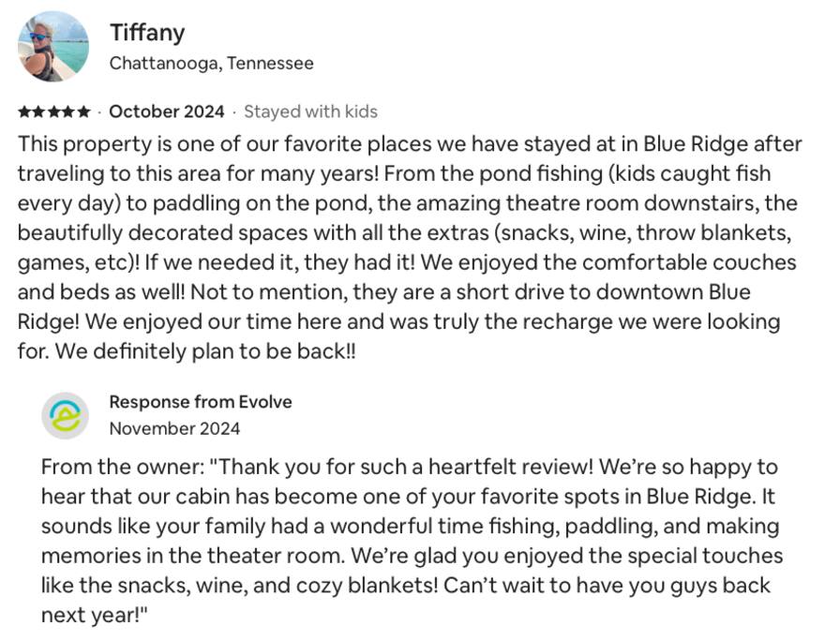
Task: Click the Chattanooga, Tennessee location text
Action: click(x=211, y=64)
